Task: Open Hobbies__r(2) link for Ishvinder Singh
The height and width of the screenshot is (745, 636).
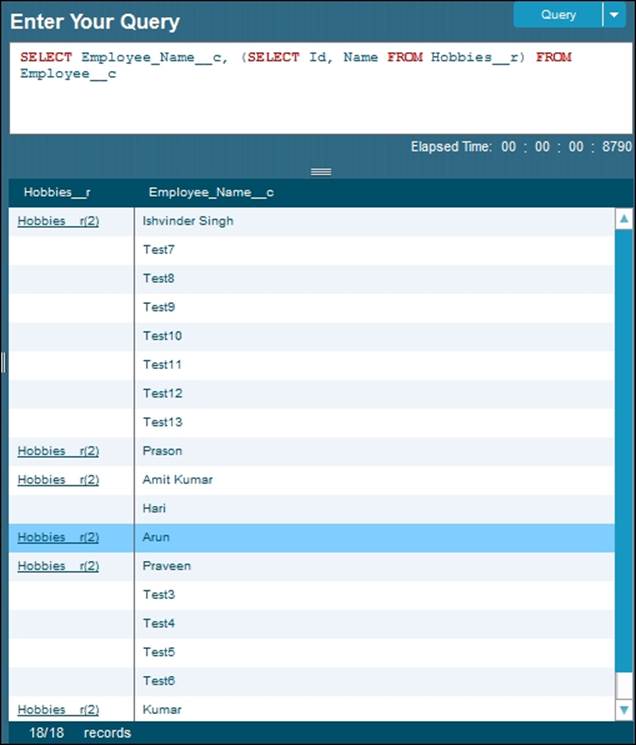Action: (58, 221)
